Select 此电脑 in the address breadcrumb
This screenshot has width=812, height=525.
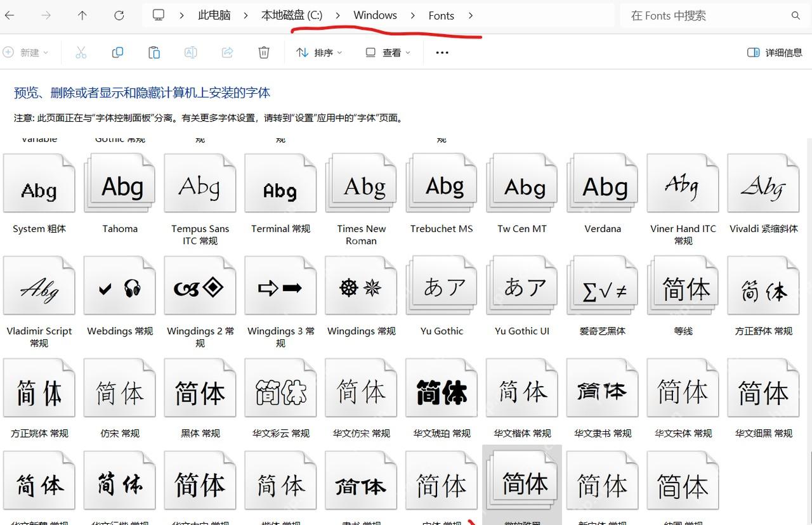tap(214, 15)
